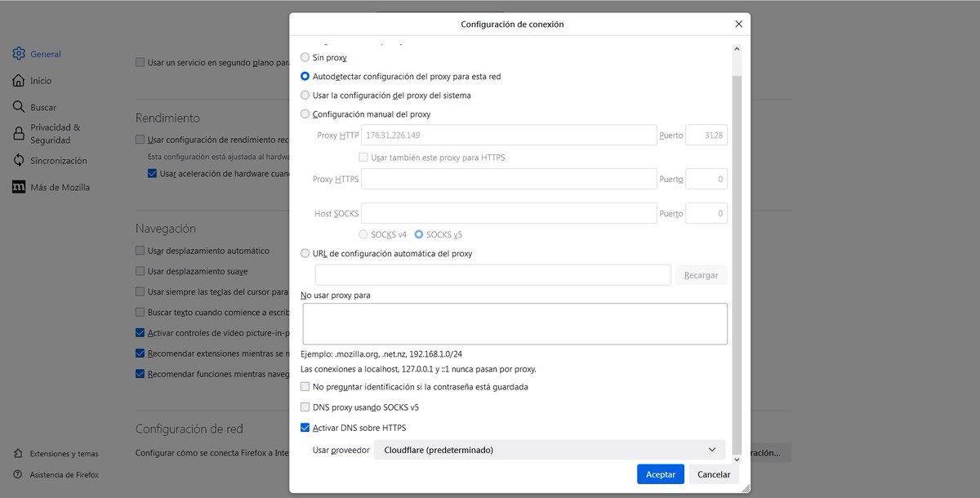Open Sincronización via the sync arrows icon
This screenshot has width=980, height=498.
point(19,161)
